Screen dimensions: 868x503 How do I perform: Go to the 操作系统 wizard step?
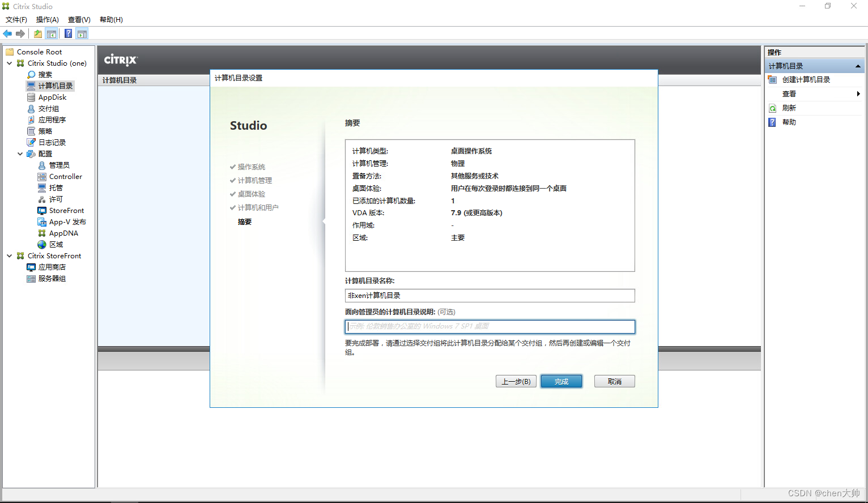(252, 167)
